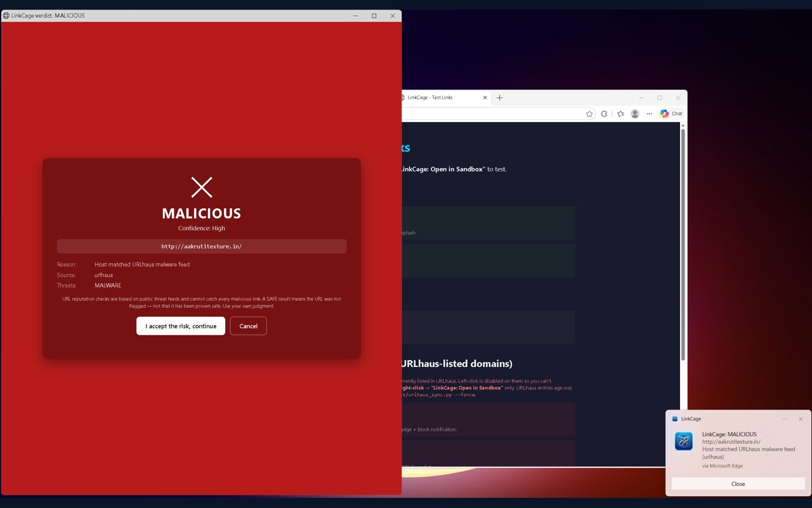Click the "Confidence: High" text
812x508 pixels.
(202, 228)
